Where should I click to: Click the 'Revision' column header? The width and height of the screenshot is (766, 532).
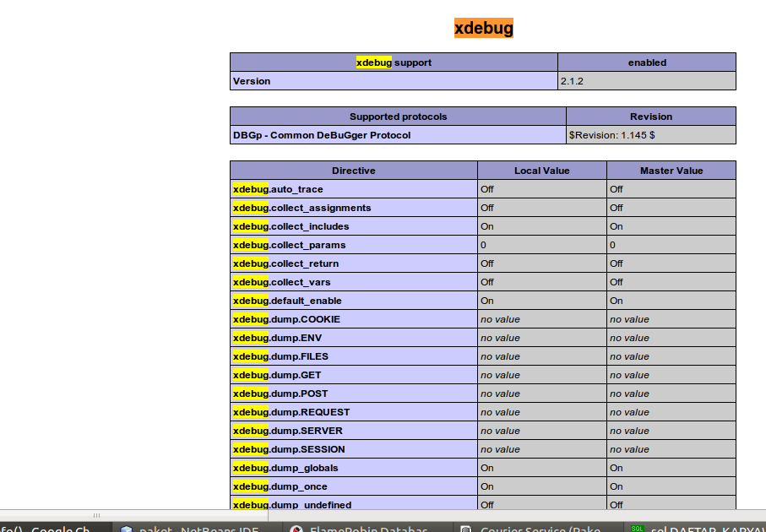coord(651,117)
